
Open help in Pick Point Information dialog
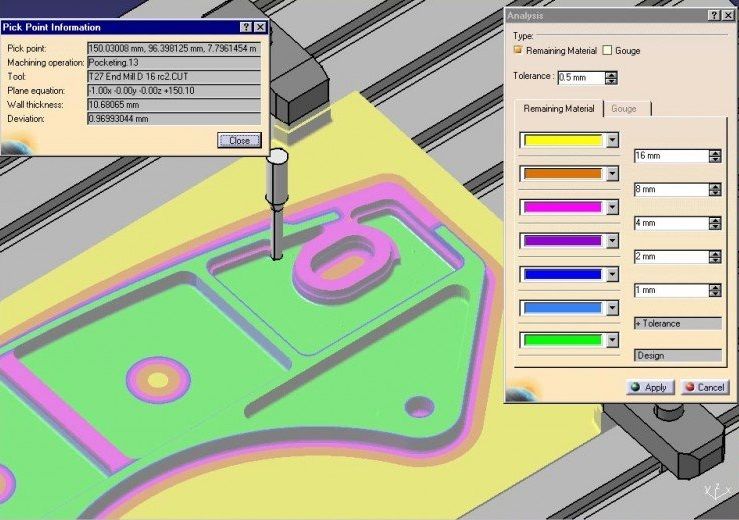pos(246,27)
